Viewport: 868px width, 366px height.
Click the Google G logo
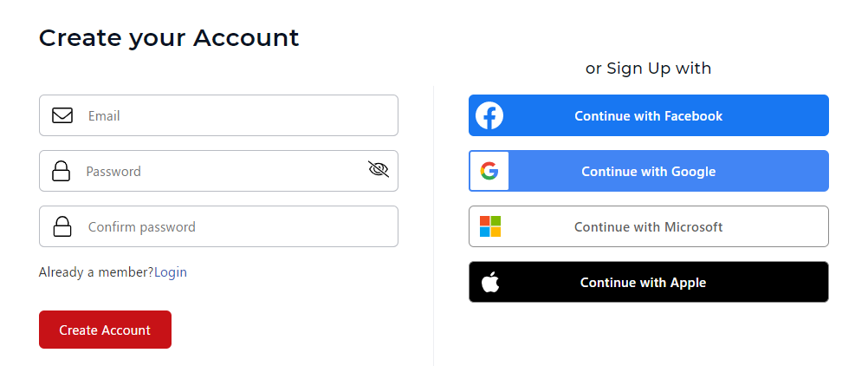(489, 171)
